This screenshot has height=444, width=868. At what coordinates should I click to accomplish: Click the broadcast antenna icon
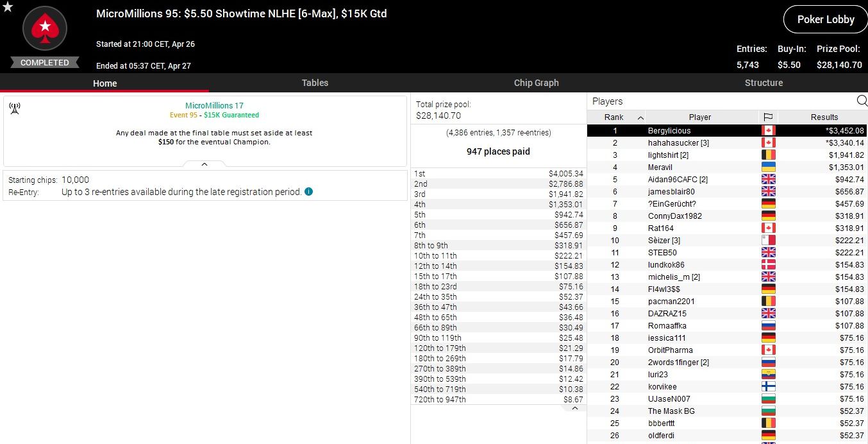coord(15,108)
